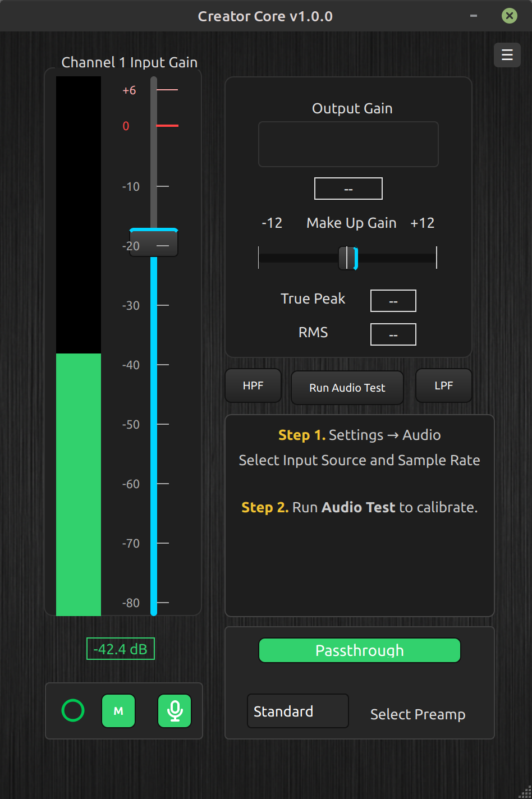Click the -10 mark on gain scale
This screenshot has height=799, width=532.
[x=131, y=186]
